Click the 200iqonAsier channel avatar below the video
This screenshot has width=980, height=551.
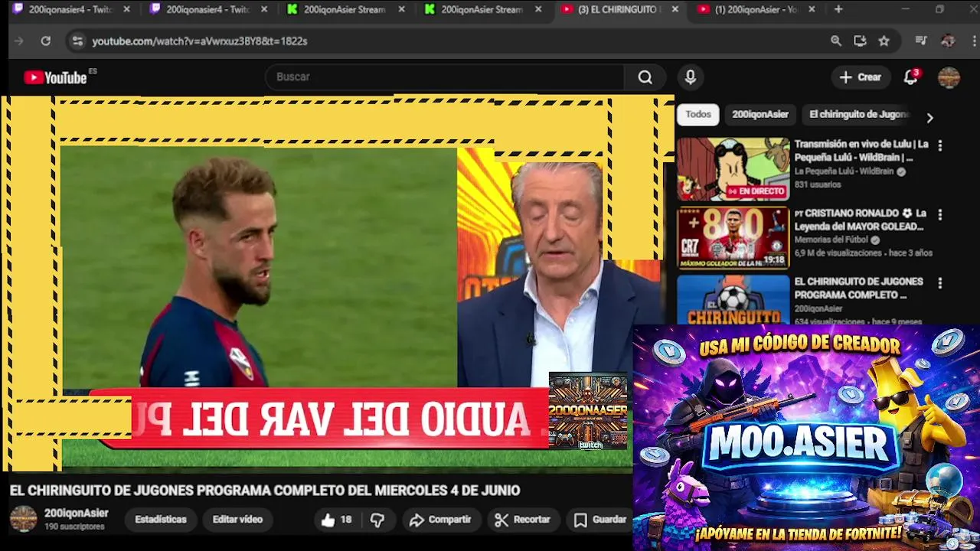pos(23,519)
